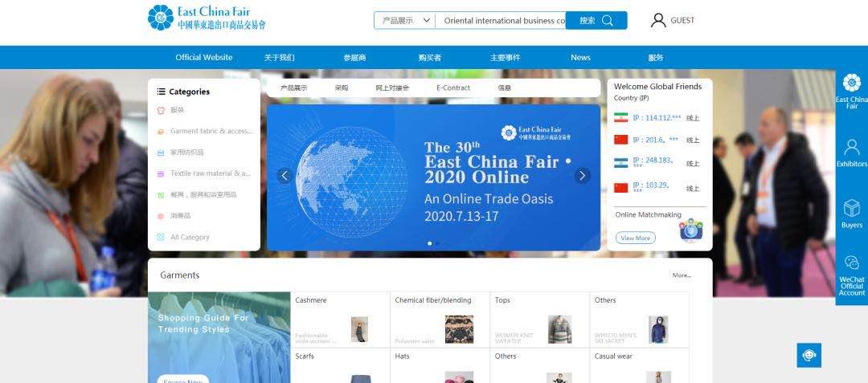
Task: Open the 服务 menu item
Action: click(x=656, y=58)
